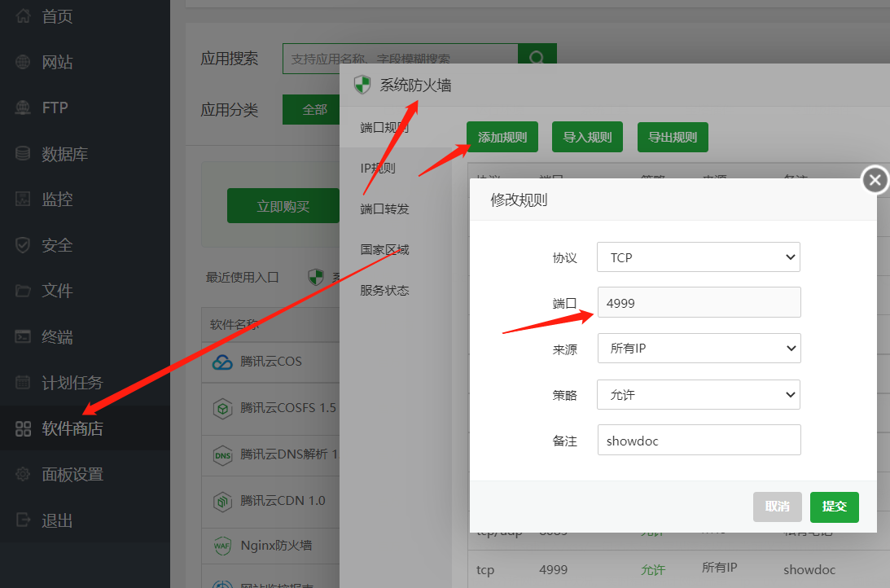Open 数据库 in the sidebar
890x588 pixels.
click(x=85, y=153)
